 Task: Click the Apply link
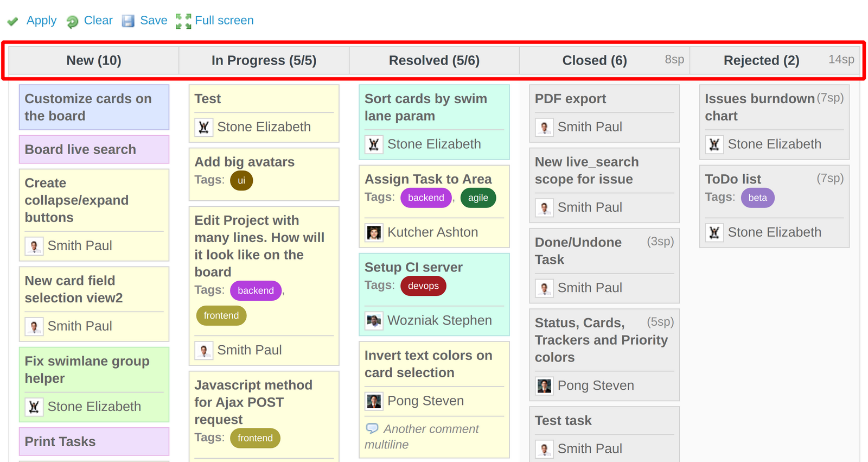click(x=41, y=21)
